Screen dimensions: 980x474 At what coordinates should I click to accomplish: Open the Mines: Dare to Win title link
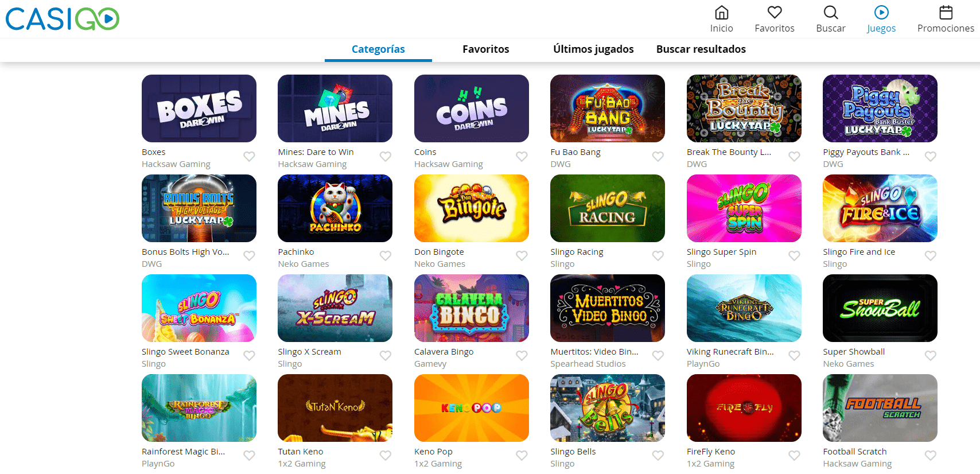[316, 152]
